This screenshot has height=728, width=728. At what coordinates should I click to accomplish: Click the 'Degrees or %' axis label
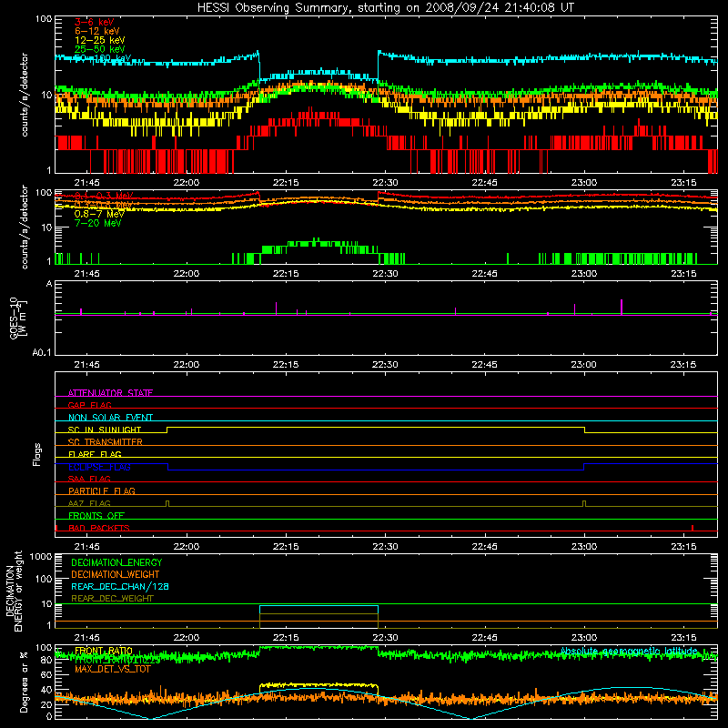tap(24, 682)
